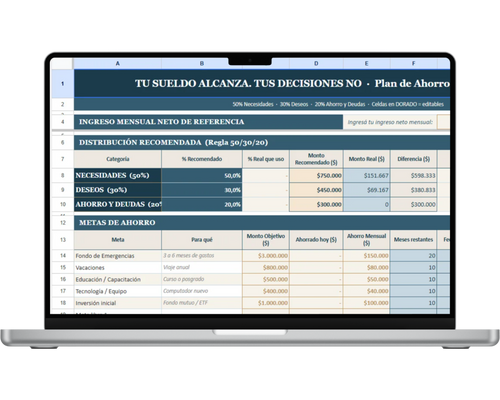The width and height of the screenshot is (500, 400).
Task: Click the Fondo de Emergencias goal cell
Action: tap(118, 256)
